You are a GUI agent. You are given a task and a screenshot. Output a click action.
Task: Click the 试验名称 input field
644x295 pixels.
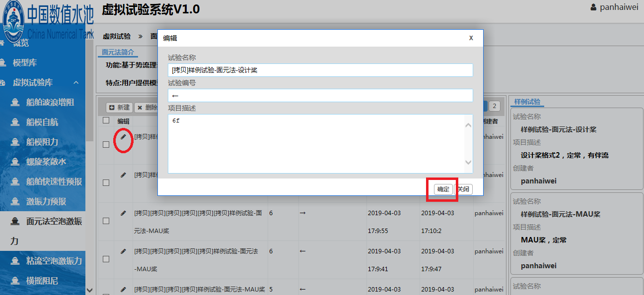(320, 70)
